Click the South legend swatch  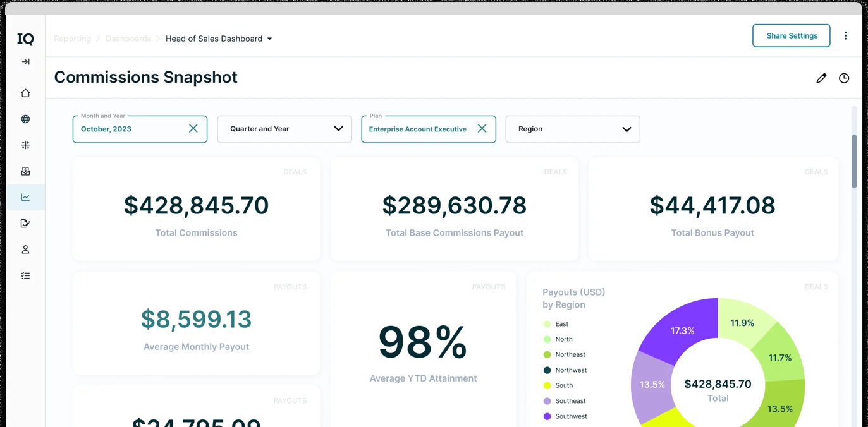(x=547, y=385)
